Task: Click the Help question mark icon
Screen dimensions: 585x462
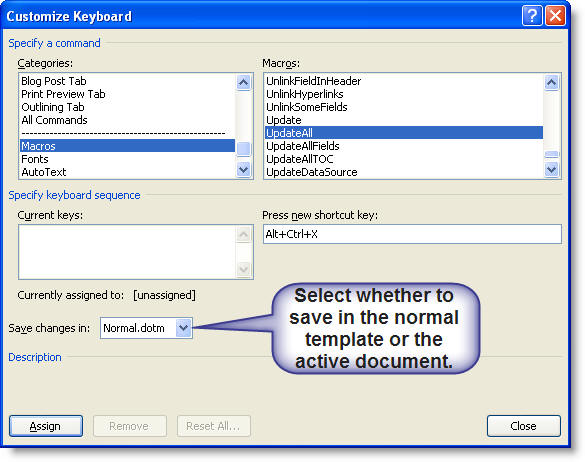Action: pyautogui.click(x=532, y=16)
